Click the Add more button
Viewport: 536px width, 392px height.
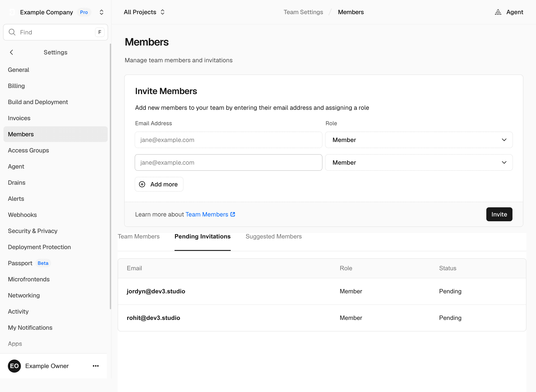(x=159, y=184)
